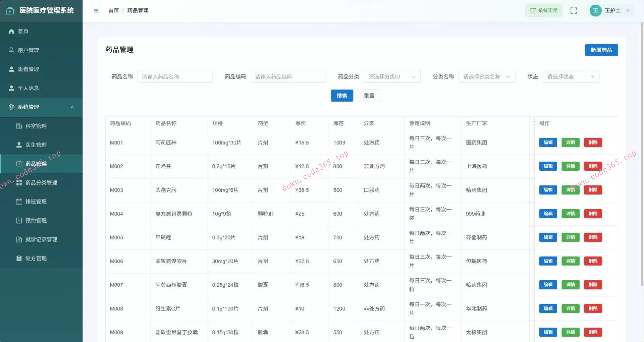Collapse the 系统管理 submenu chevron
This screenshot has height=342, width=644.
73,107
